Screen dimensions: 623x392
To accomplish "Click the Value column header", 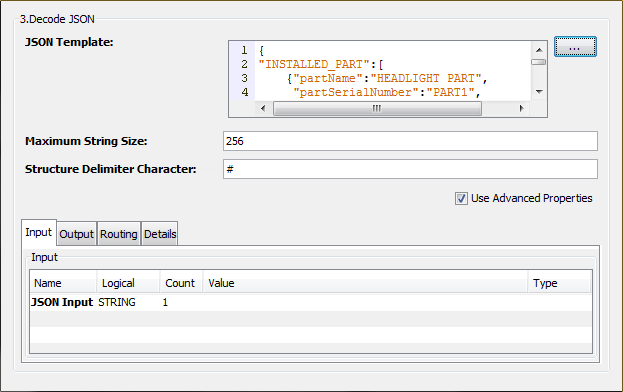I will point(366,283).
